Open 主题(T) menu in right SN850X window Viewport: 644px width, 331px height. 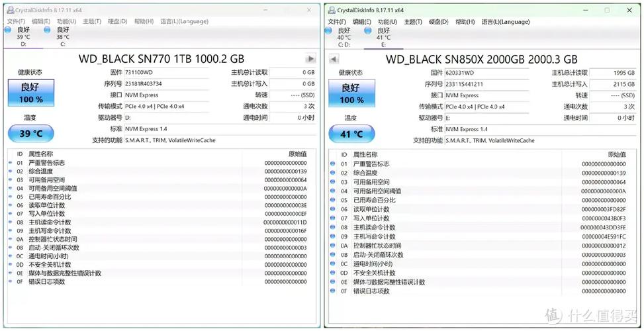click(x=413, y=22)
